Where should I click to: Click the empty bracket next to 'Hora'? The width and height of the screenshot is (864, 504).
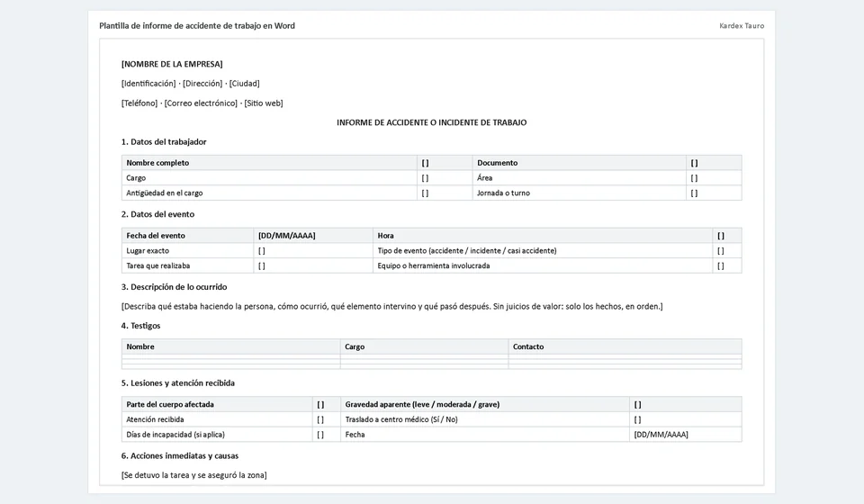[721, 236]
